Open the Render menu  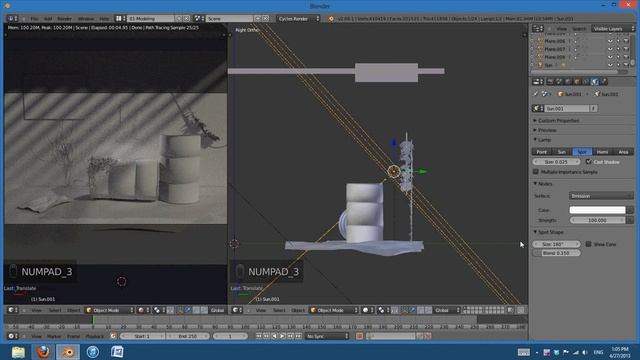(64, 19)
